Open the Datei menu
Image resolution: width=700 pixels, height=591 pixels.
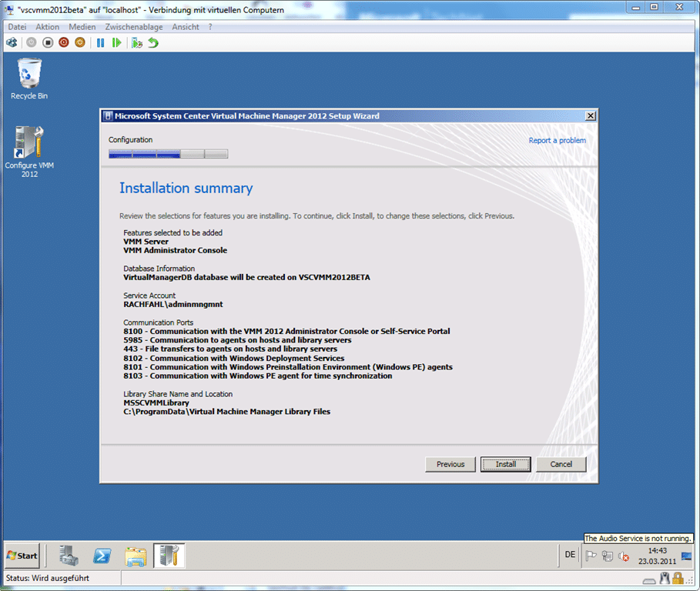(x=17, y=27)
